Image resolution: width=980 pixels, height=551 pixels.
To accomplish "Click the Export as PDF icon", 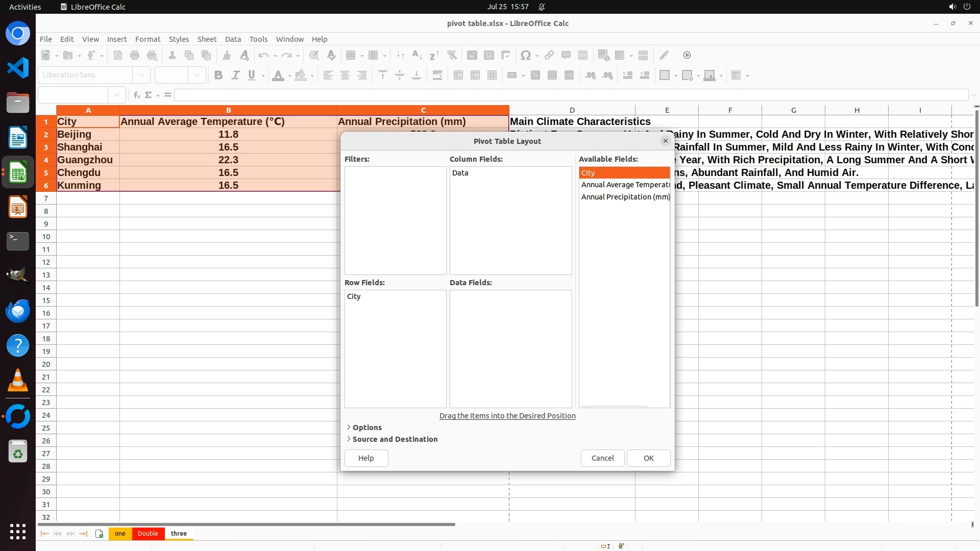I will (x=118, y=55).
